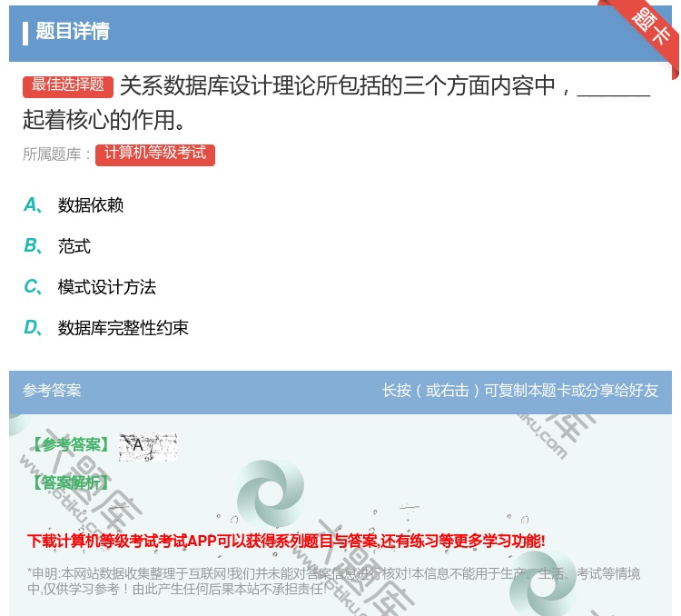Click the 长按（或右击）可复制 hint text
Screen dimensions: 681x616
point(520,391)
